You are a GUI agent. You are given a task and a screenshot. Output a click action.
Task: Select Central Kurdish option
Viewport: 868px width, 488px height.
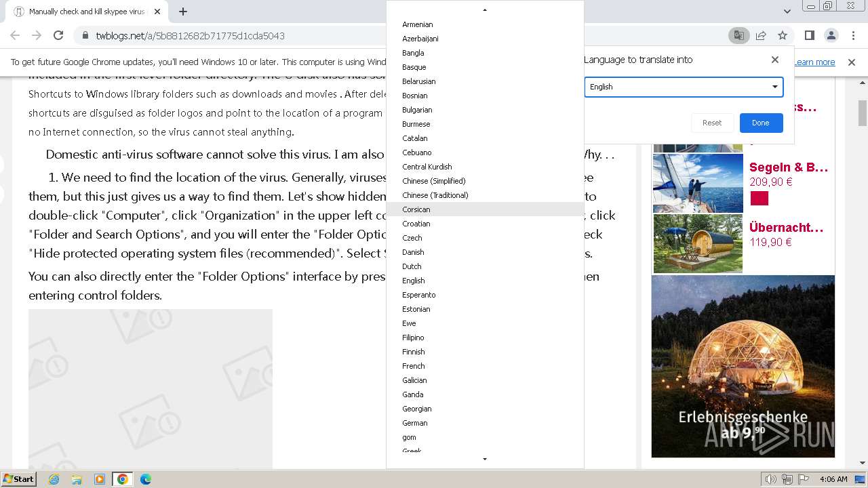pos(485,167)
